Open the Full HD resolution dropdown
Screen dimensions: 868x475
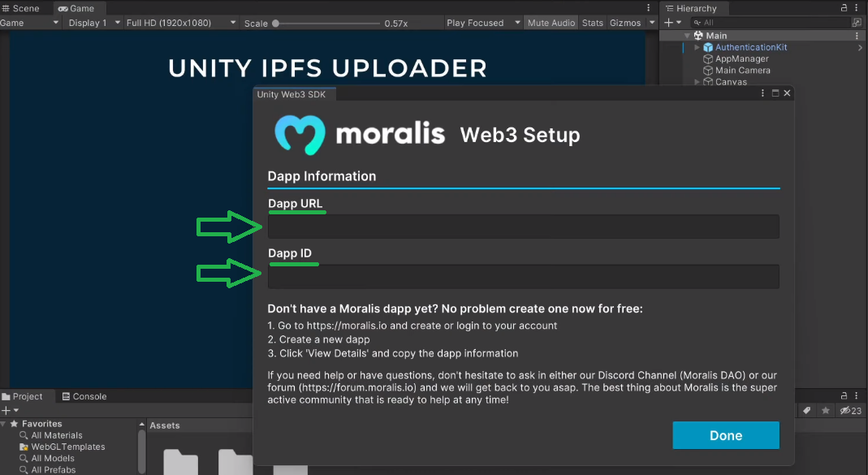(x=181, y=23)
